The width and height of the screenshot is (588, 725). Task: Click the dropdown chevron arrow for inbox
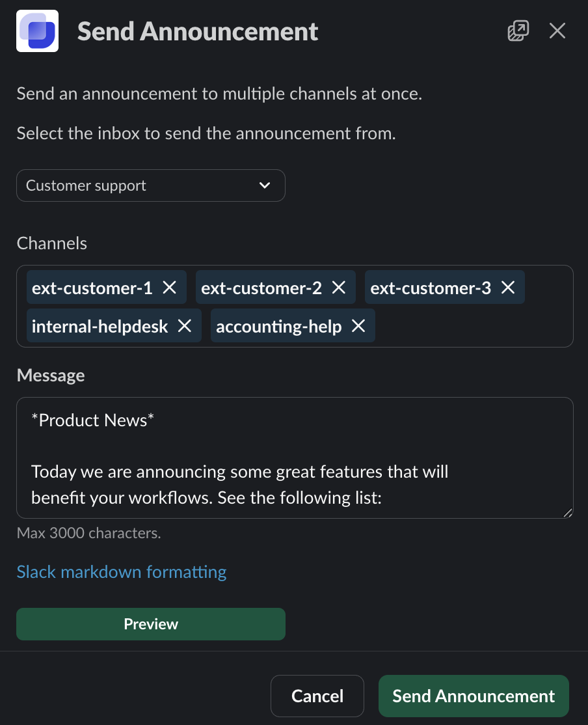point(265,185)
